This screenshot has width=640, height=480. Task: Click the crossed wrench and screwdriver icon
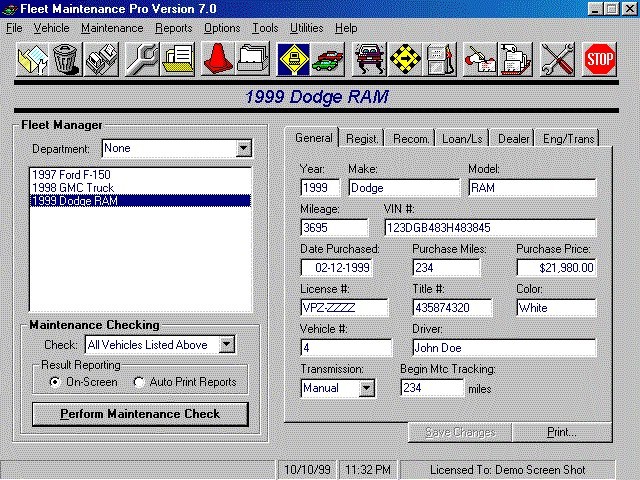(x=557, y=60)
